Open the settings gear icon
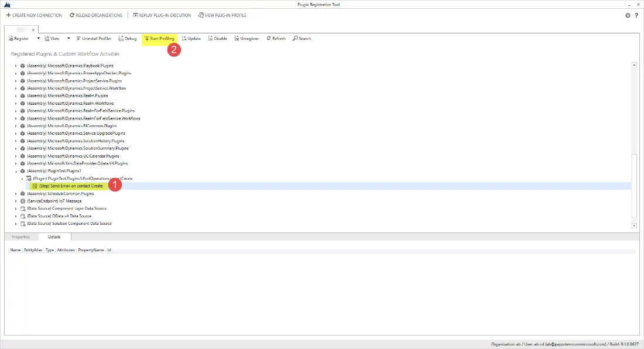This screenshot has height=349, width=644. click(628, 15)
